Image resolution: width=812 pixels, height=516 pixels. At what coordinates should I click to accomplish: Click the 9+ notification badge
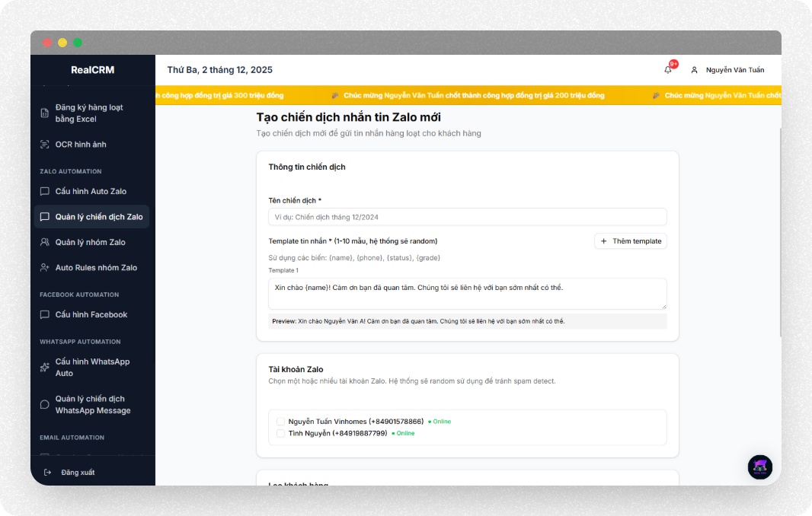(673, 64)
